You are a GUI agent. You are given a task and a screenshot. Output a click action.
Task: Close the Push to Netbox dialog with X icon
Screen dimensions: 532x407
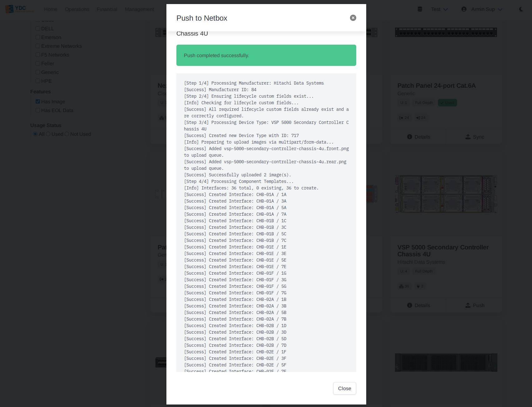click(353, 18)
